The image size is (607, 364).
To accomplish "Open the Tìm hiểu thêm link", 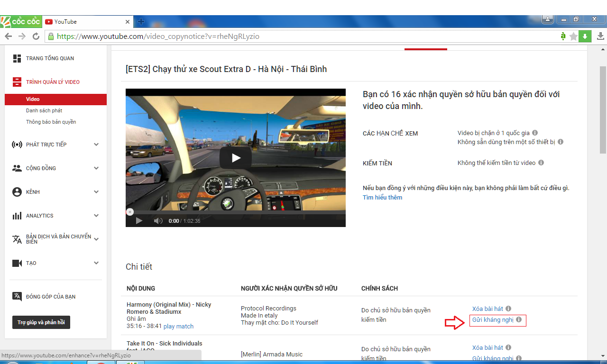I will 382,197.
